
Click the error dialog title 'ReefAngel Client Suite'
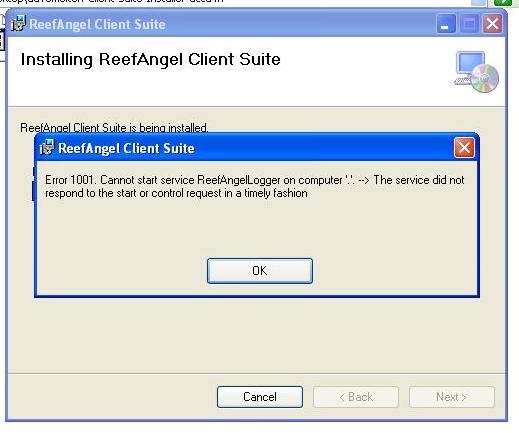pyautogui.click(x=126, y=148)
